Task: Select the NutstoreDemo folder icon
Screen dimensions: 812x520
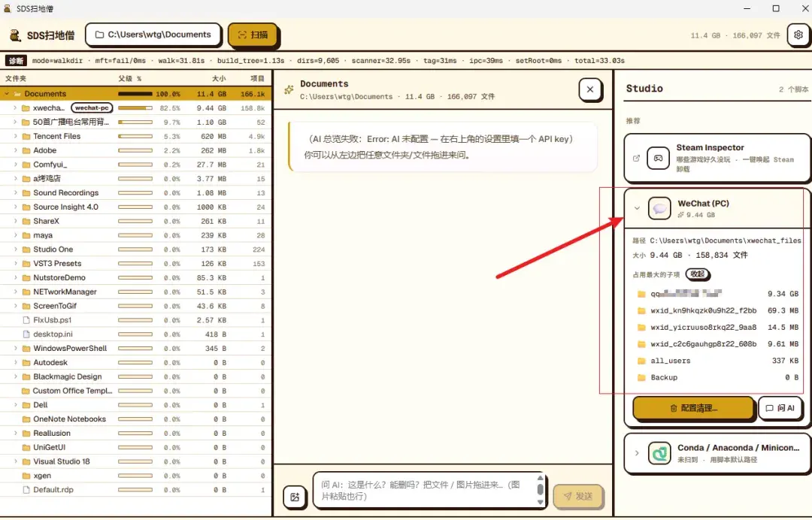Action: [26, 277]
